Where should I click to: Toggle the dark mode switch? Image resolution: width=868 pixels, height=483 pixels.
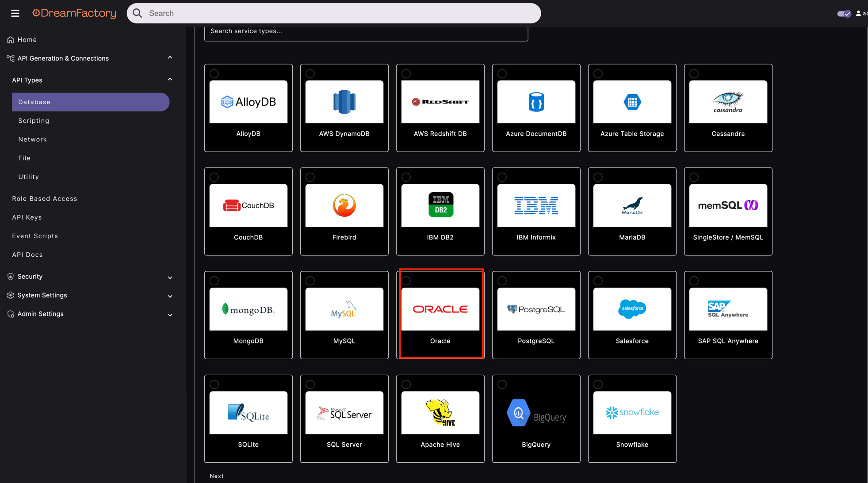click(844, 14)
